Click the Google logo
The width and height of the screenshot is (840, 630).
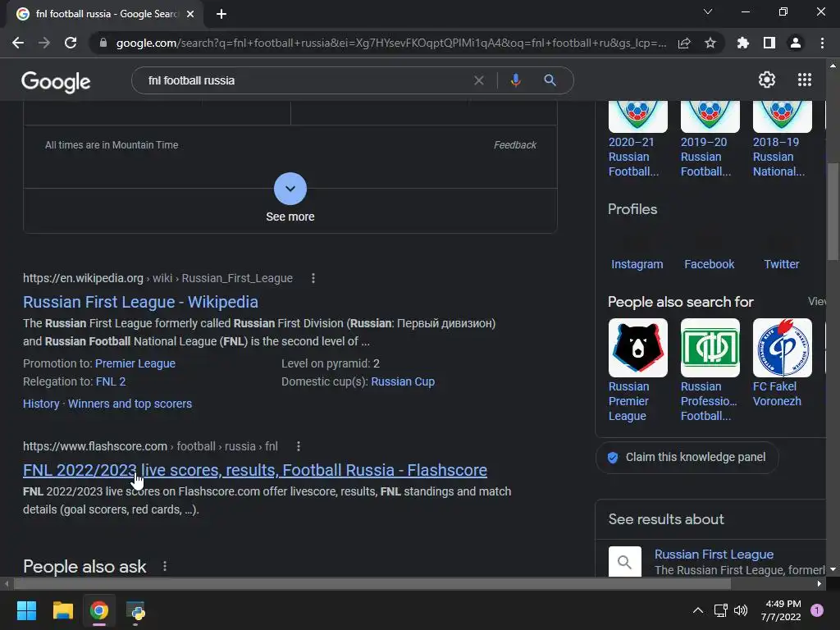pos(56,81)
